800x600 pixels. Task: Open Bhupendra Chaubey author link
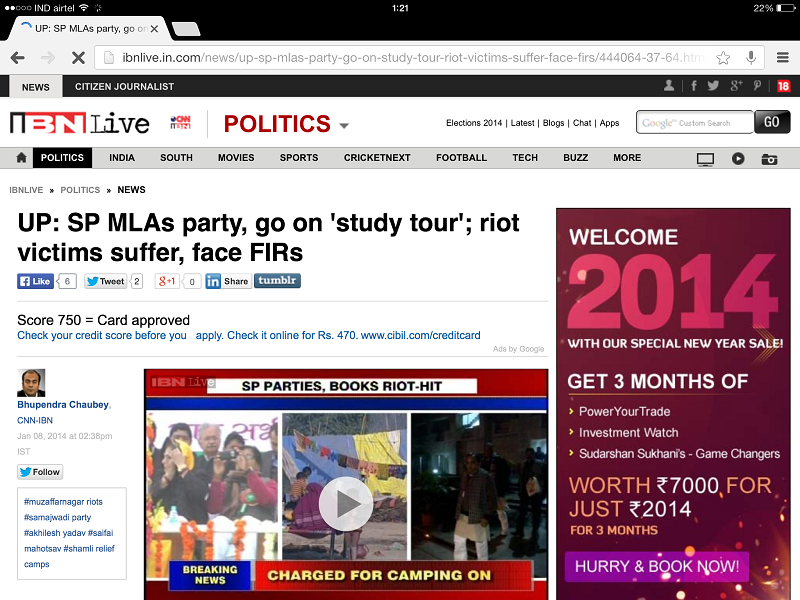63,405
